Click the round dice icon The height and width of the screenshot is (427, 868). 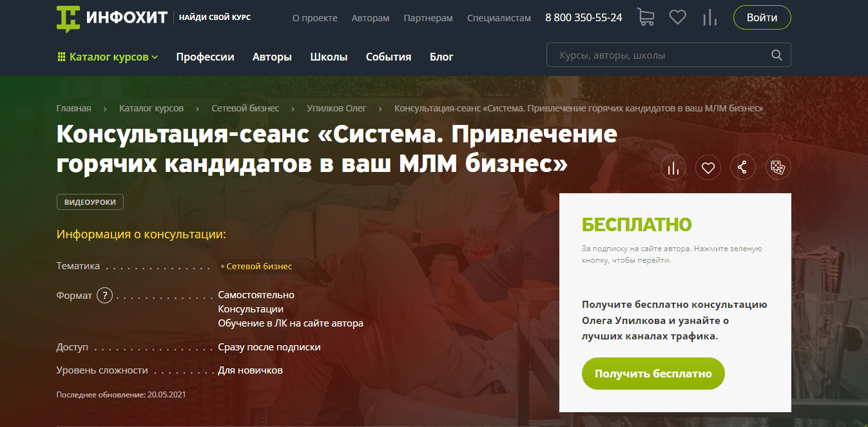point(778,168)
